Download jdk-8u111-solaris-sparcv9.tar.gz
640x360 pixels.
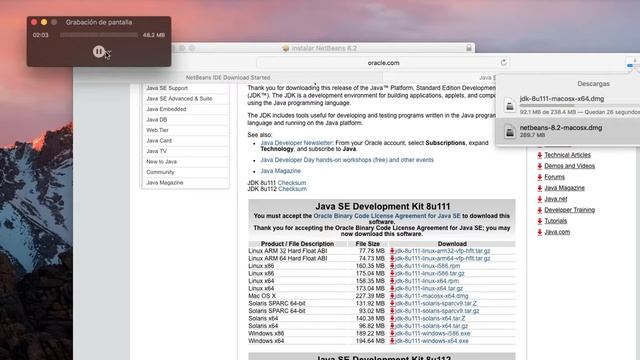437,311
